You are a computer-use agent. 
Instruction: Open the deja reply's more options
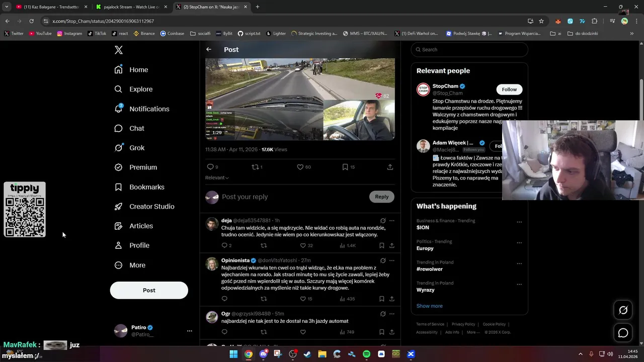click(392, 221)
